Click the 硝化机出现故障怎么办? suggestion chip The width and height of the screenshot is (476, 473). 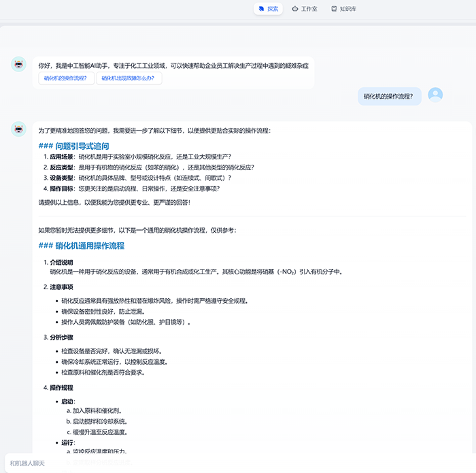pos(128,78)
